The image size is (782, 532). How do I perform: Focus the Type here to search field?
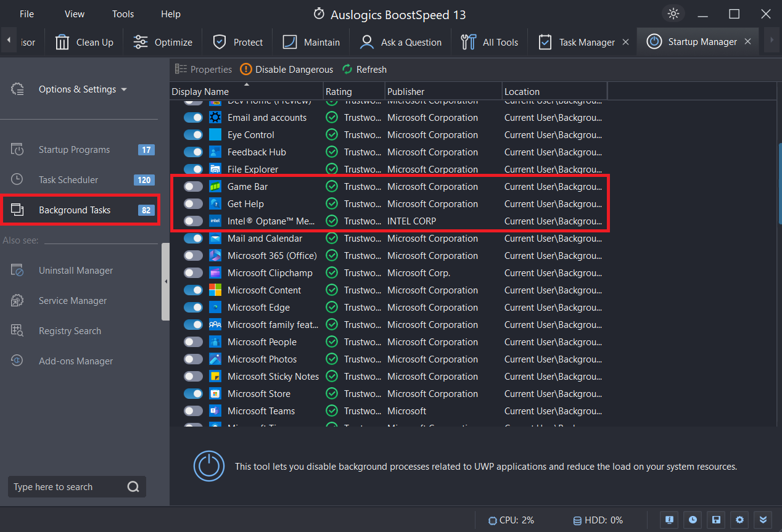point(67,487)
